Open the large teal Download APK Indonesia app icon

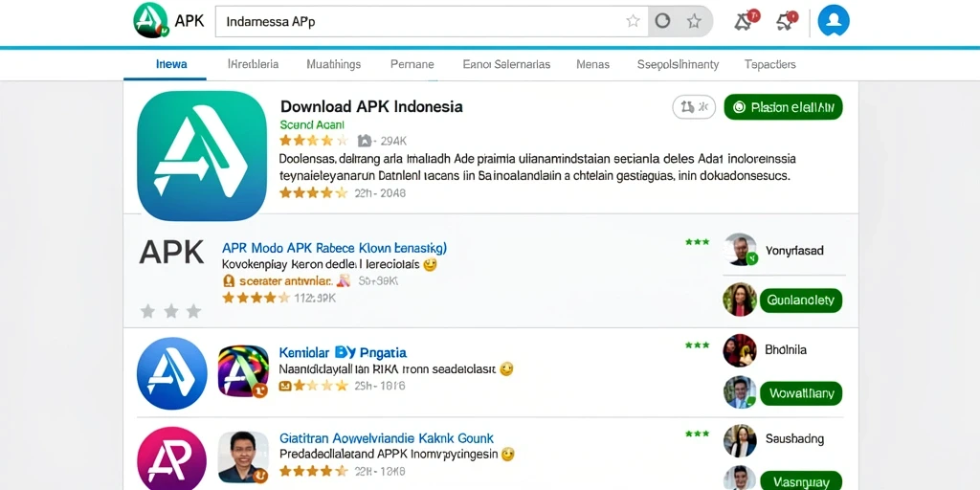[202, 156]
